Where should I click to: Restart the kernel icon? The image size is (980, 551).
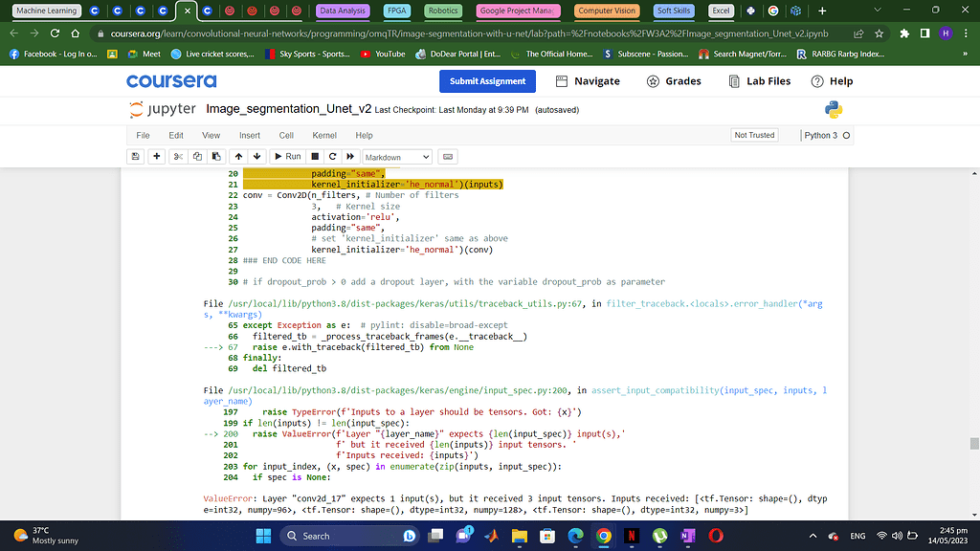(x=332, y=156)
